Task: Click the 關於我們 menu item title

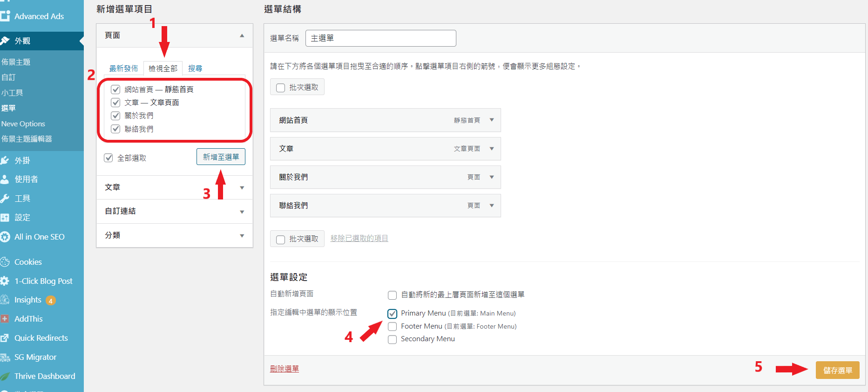Action: [x=293, y=177]
